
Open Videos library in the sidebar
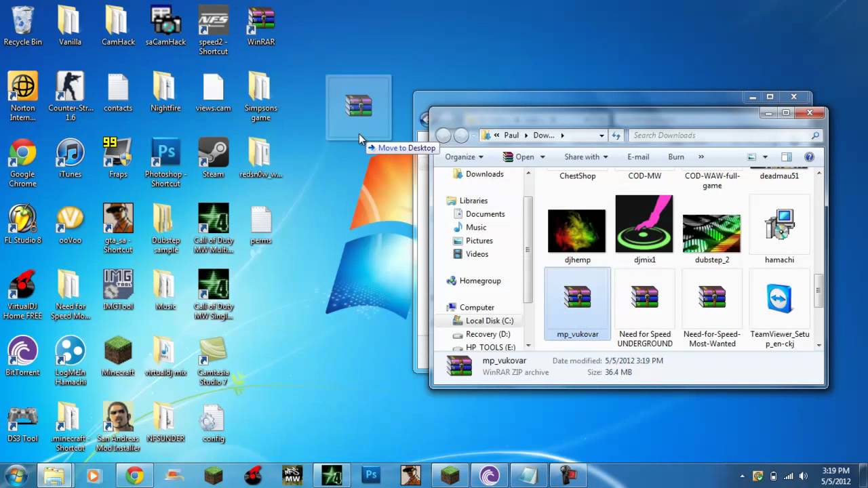477,254
